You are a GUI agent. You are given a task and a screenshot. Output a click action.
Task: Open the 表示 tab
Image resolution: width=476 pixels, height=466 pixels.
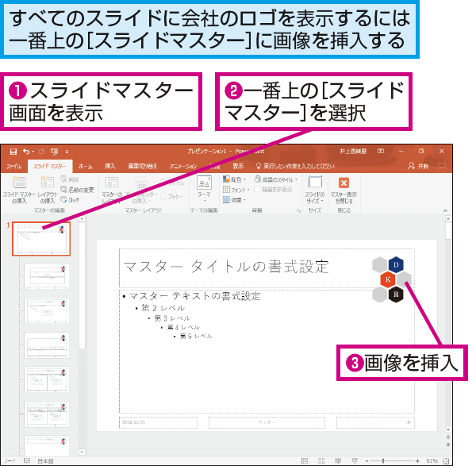[x=238, y=166]
